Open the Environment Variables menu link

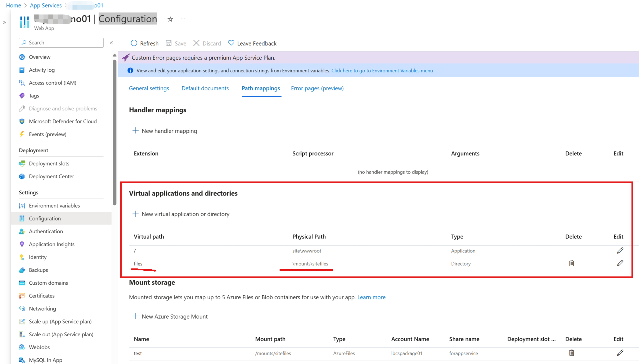point(382,71)
